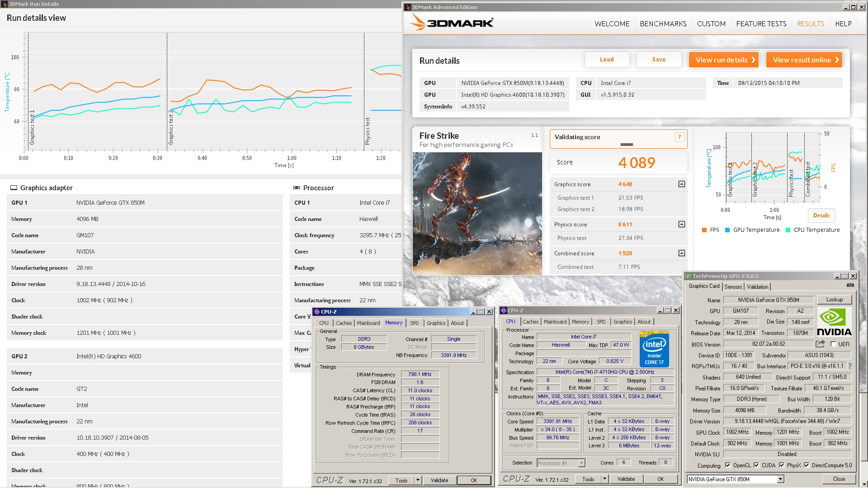Image resolution: width=868 pixels, height=488 pixels.
Task: Click the green CPU Temperature legend swatch
Action: (788, 230)
